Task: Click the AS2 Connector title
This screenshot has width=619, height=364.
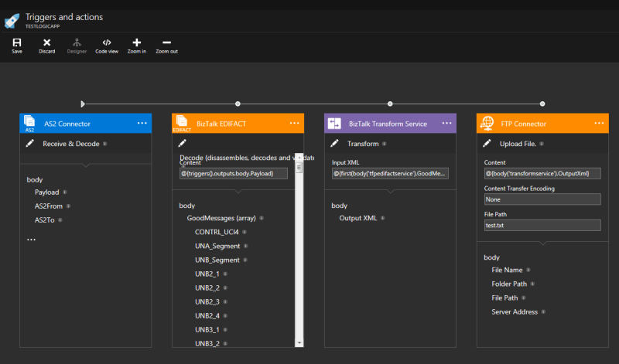Action: (67, 124)
